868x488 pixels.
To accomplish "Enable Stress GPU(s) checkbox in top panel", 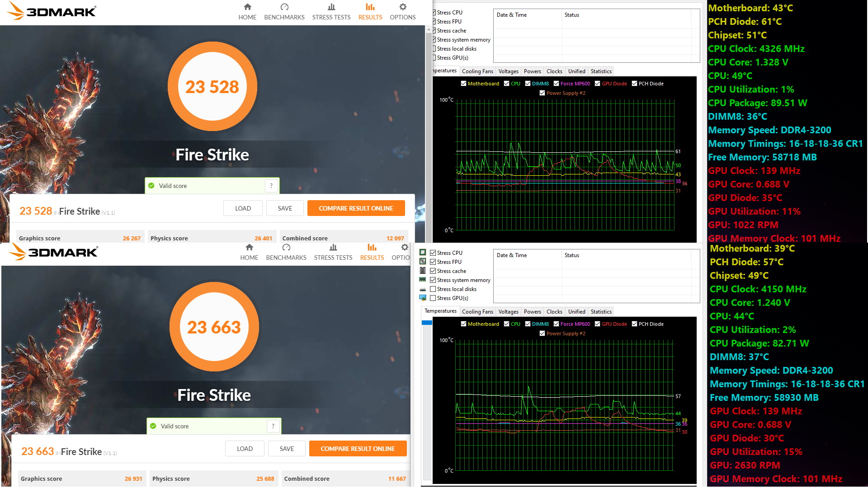I will 434,57.
